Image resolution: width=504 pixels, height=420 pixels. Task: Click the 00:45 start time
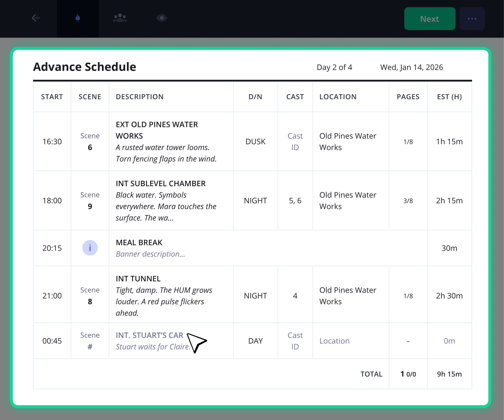point(52,341)
